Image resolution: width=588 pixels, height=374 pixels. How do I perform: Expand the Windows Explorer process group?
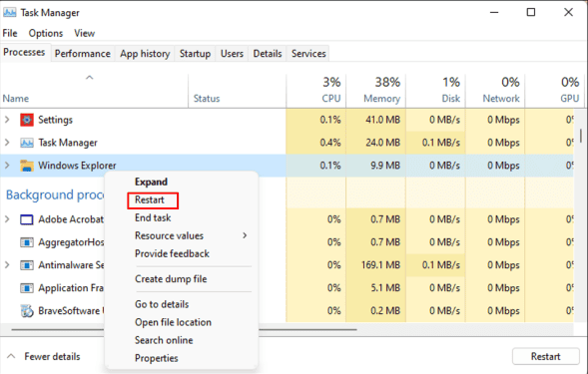pyautogui.click(x=7, y=166)
